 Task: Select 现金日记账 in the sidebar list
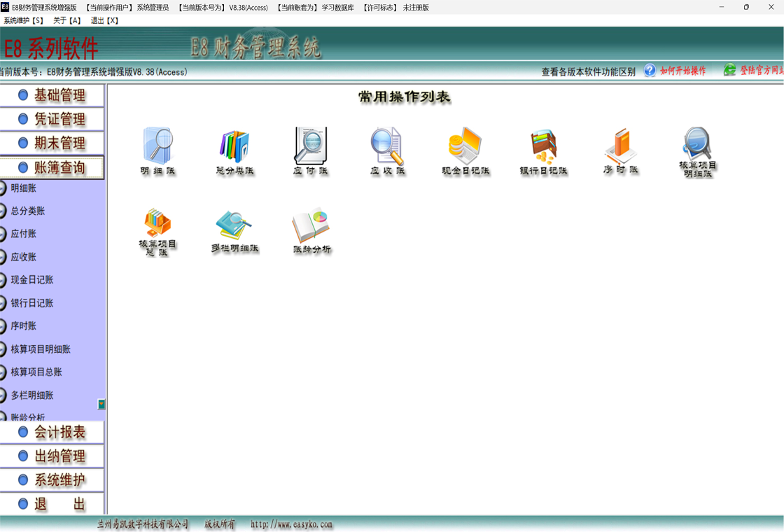click(32, 280)
